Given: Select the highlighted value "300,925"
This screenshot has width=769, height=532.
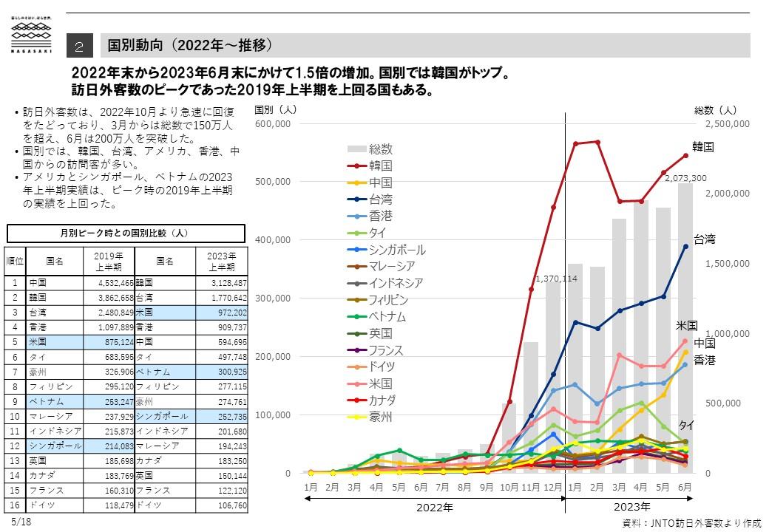Looking at the screenshot, I should (x=232, y=372).
